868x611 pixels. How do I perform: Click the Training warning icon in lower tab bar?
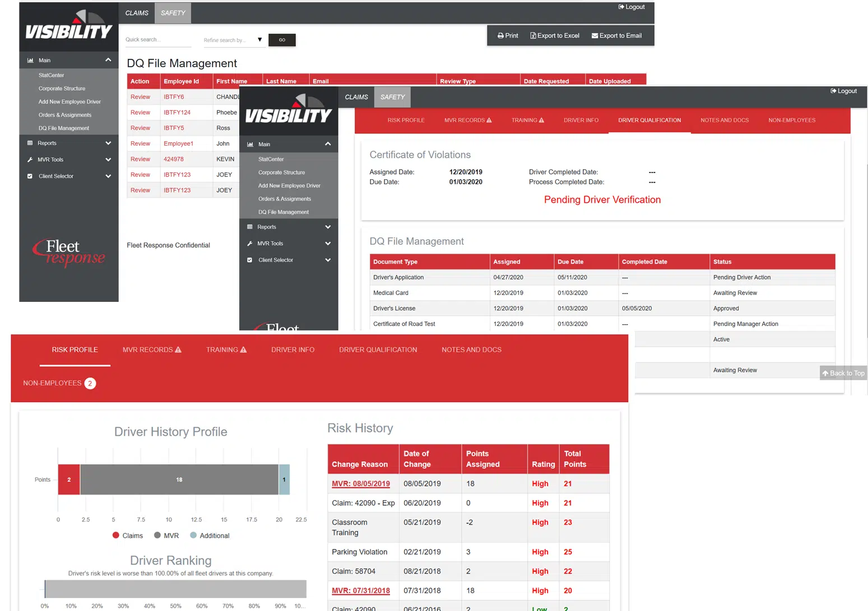coord(243,350)
